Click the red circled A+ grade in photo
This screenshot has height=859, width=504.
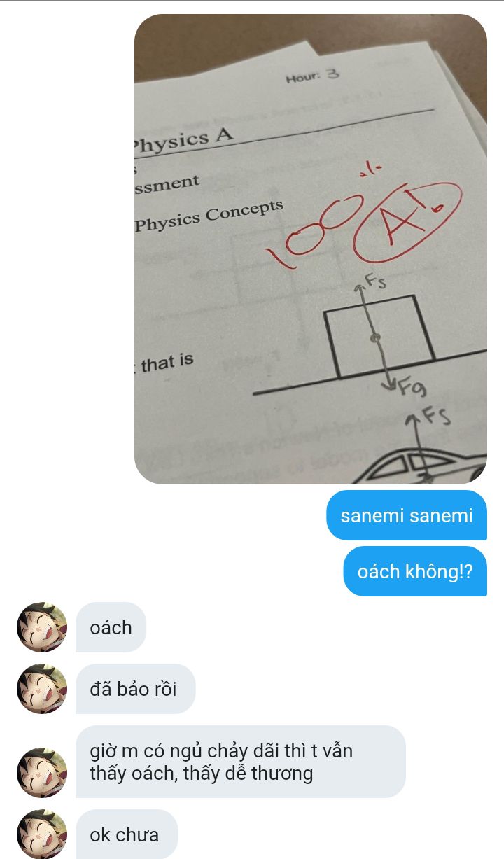click(409, 219)
